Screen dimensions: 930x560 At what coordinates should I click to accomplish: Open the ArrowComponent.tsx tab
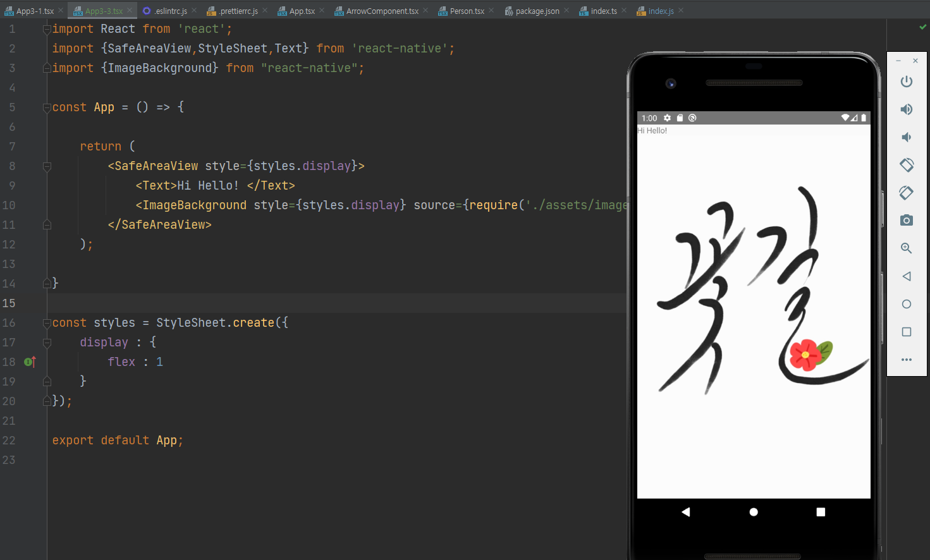tap(382, 11)
